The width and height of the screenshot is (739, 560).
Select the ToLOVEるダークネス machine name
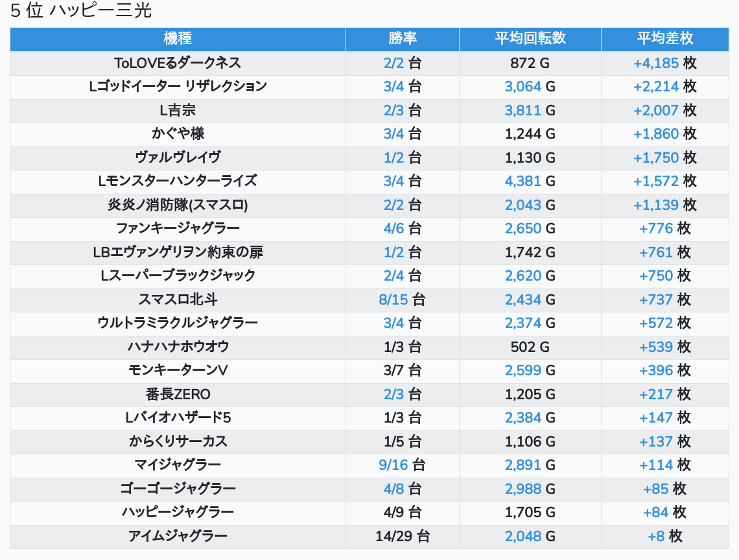(x=178, y=63)
